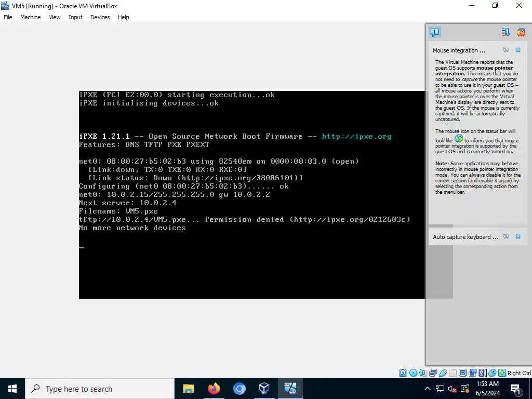Click the Right Ctrl host key label
Image resolution: width=532 pixels, height=399 pixels.
520,373
